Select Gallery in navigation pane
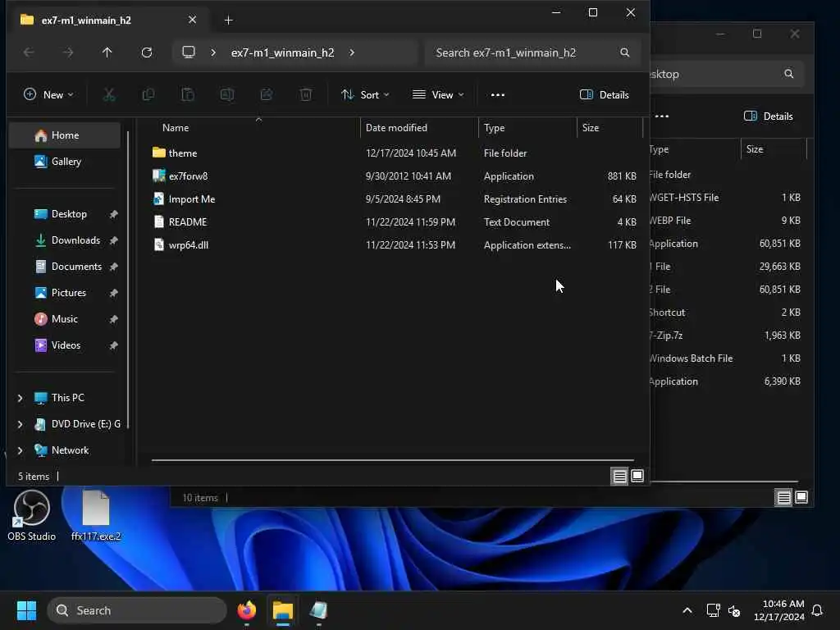Image resolution: width=840 pixels, height=630 pixels. (65, 162)
